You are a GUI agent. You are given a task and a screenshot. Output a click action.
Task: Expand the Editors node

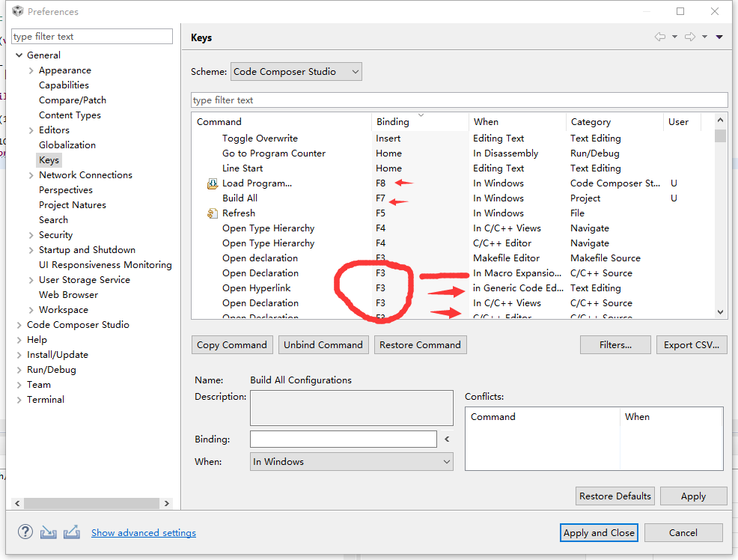point(31,130)
